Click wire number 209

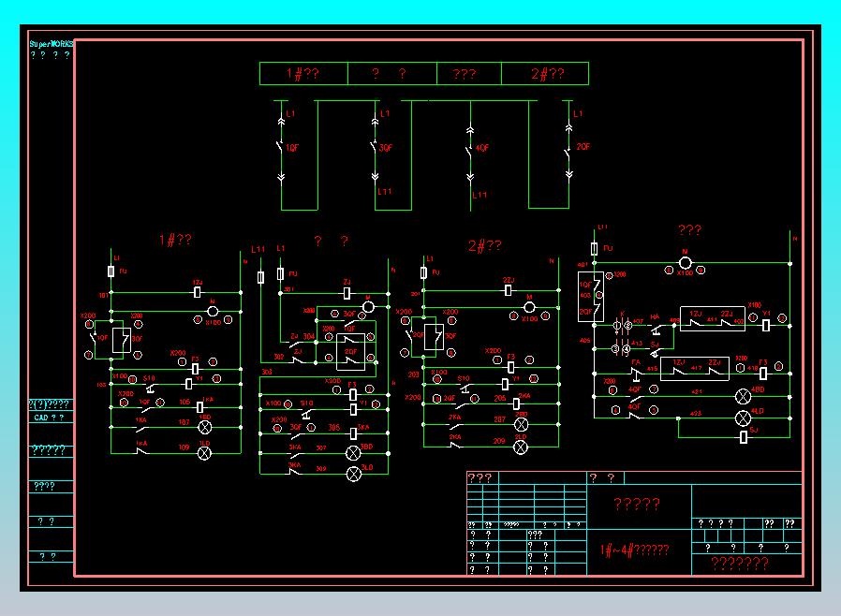click(x=499, y=441)
